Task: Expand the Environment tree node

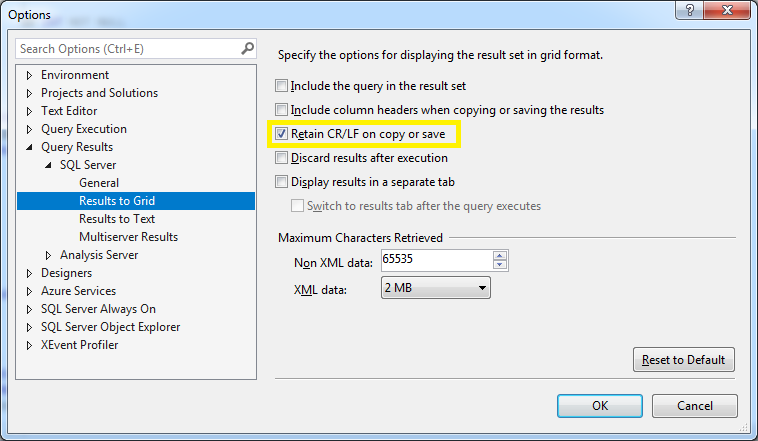Action: pyautogui.click(x=29, y=75)
